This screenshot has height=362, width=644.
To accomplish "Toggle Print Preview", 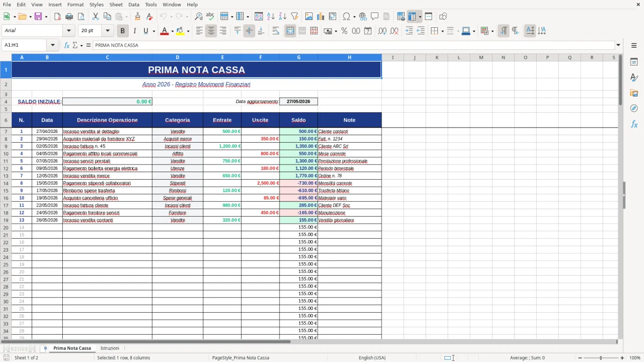I will (81, 17).
